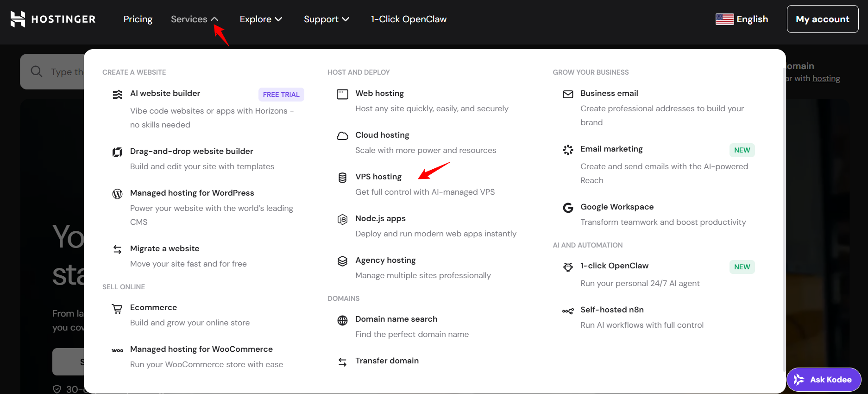Open 1-Click OpenClaw in top navigation
Screen dimensions: 868x394
coord(409,19)
